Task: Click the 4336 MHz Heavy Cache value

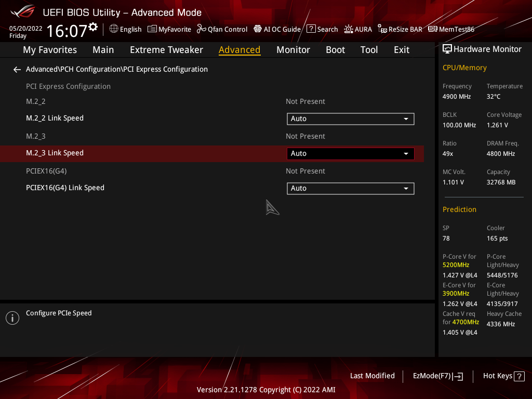Action: 501,324
